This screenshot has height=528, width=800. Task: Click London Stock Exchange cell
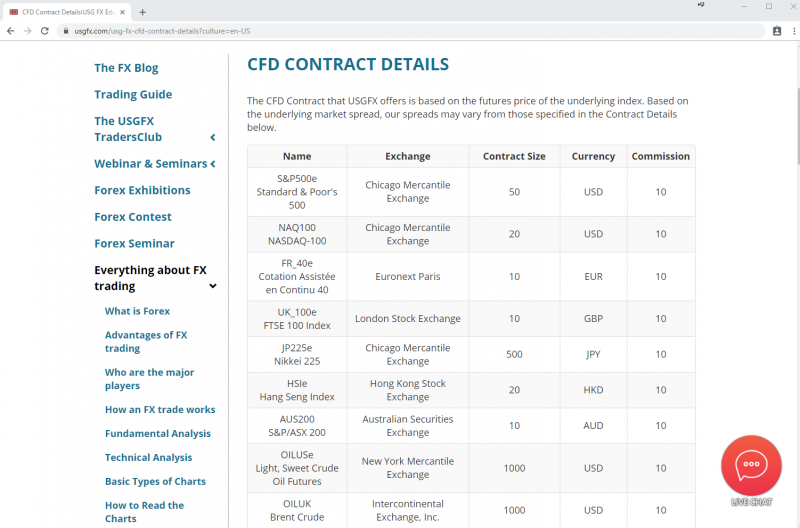point(408,319)
